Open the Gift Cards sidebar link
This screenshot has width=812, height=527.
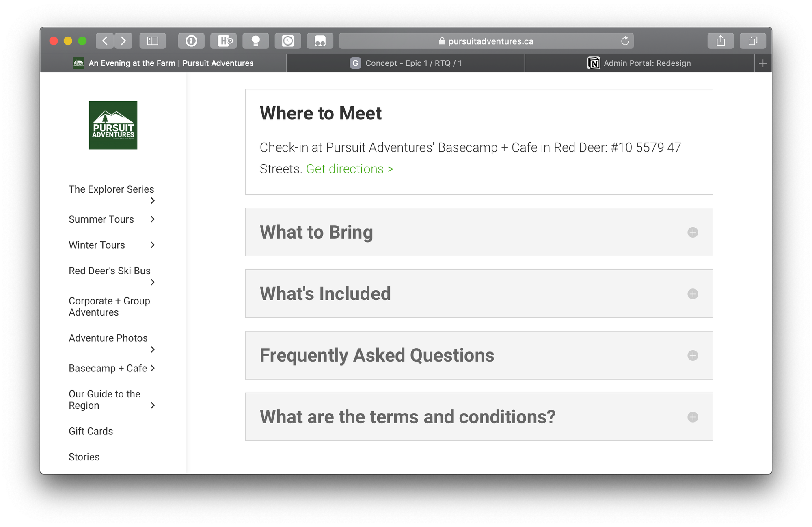click(91, 431)
